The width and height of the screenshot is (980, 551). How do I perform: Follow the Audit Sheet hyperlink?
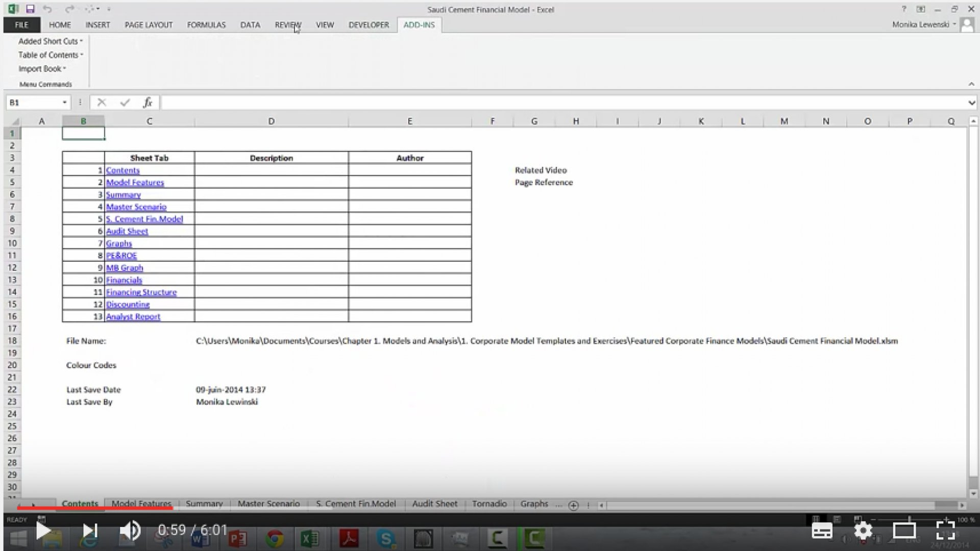[x=127, y=232]
